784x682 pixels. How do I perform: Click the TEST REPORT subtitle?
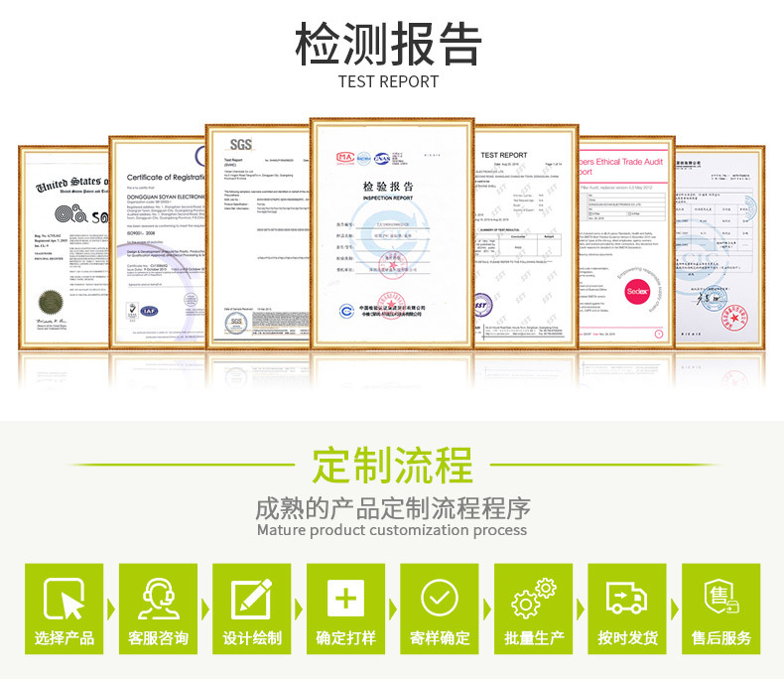tap(388, 81)
